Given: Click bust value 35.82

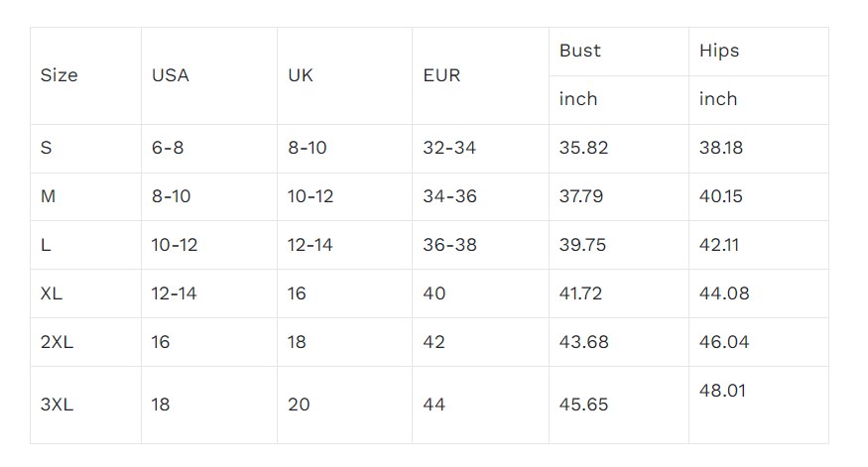Looking at the screenshot, I should (x=583, y=148).
